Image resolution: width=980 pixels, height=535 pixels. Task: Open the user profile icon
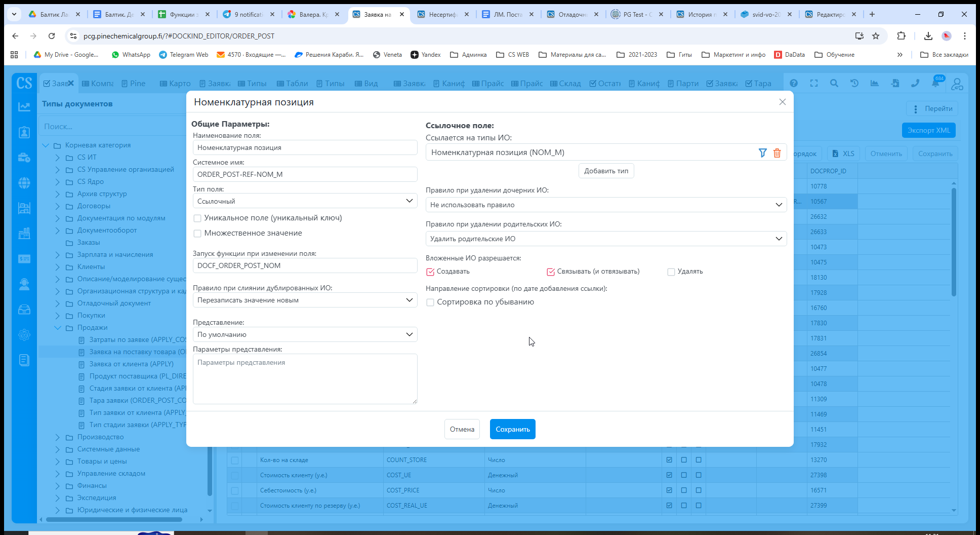(957, 84)
